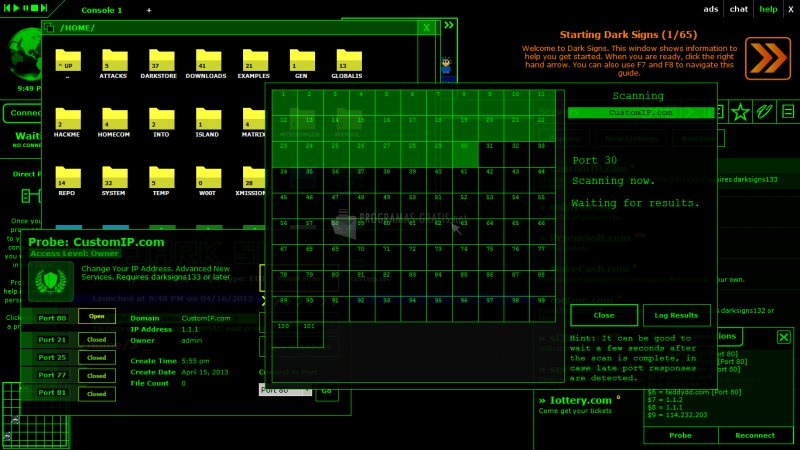Add a new console with plus button
This screenshot has width=800, height=450.
coord(149,10)
